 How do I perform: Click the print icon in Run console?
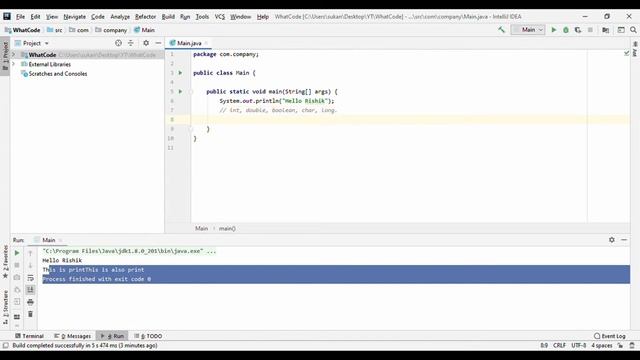pos(30,302)
